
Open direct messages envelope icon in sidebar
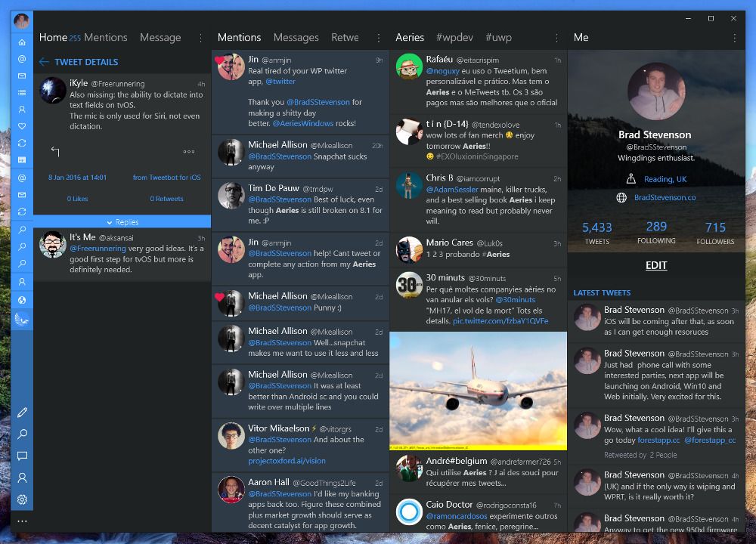[x=22, y=76]
